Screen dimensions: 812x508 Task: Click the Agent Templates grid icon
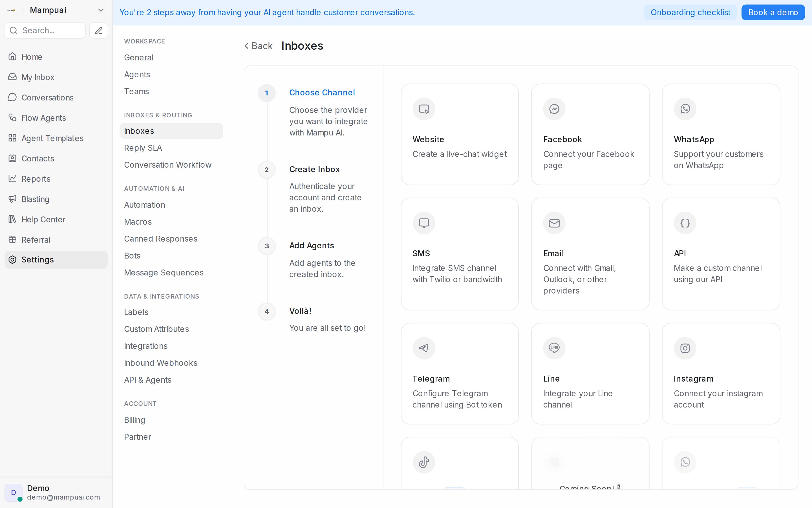(12, 138)
